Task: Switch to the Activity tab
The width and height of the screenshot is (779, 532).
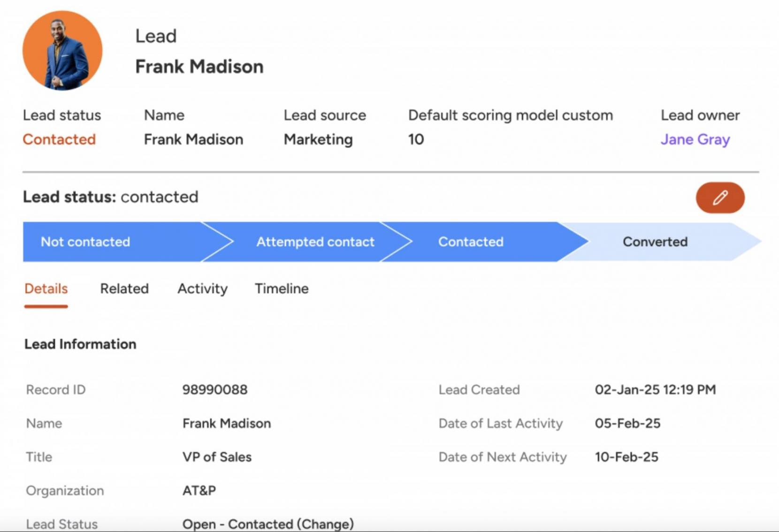Action: 202,289
